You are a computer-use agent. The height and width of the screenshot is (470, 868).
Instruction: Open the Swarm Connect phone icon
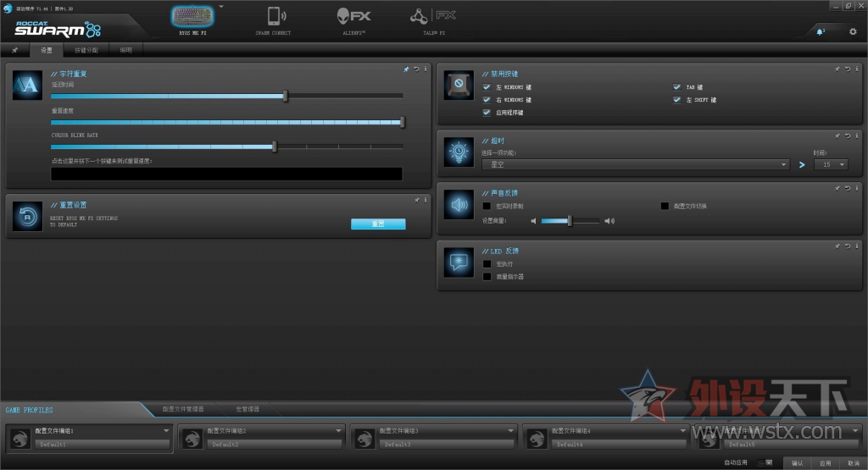[x=274, y=16]
